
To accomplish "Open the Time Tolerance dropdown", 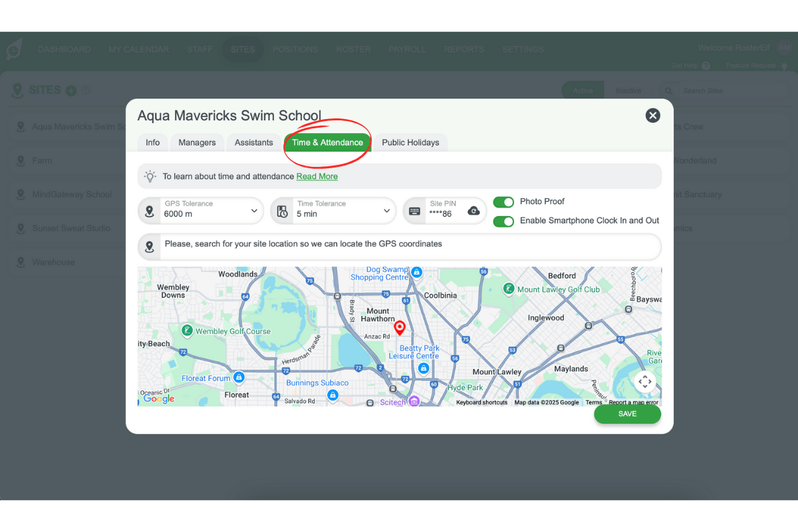I will click(386, 210).
